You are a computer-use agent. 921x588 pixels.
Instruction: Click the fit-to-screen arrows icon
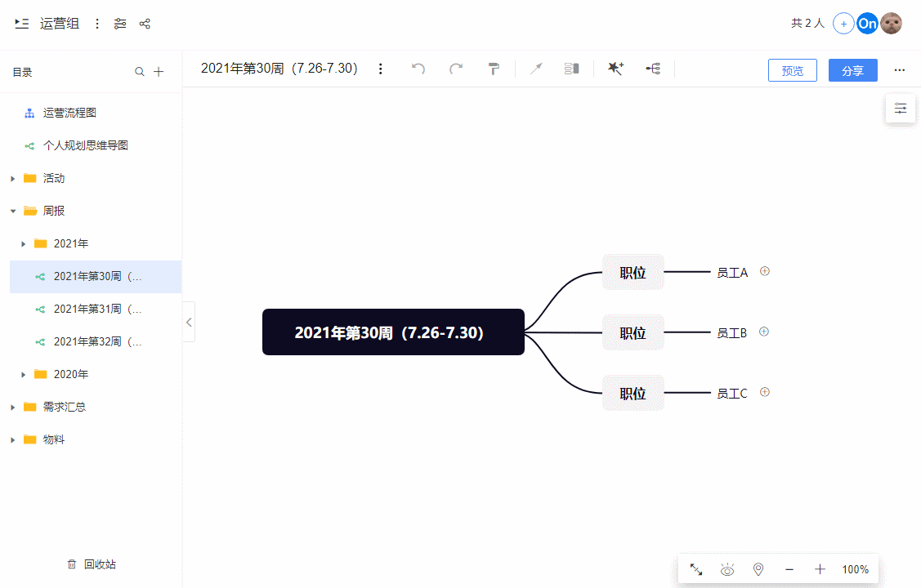tap(696, 569)
